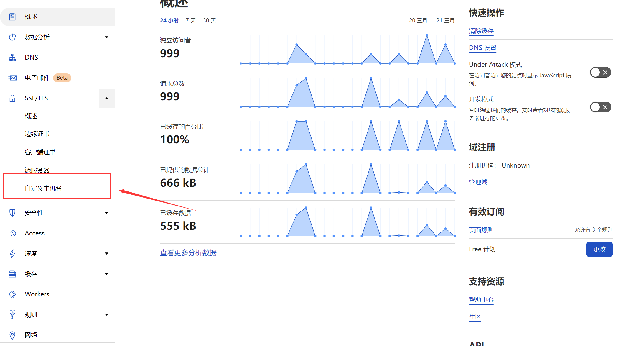The width and height of the screenshot is (644, 346).
Task: Open 查看更多分析数据 link
Action: 188,253
